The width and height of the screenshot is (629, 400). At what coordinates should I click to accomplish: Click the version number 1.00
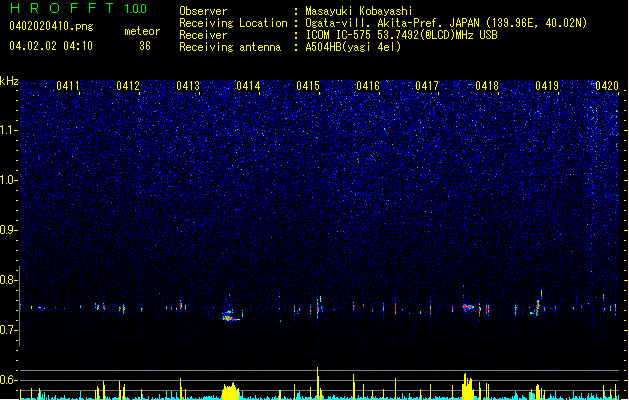(136, 9)
